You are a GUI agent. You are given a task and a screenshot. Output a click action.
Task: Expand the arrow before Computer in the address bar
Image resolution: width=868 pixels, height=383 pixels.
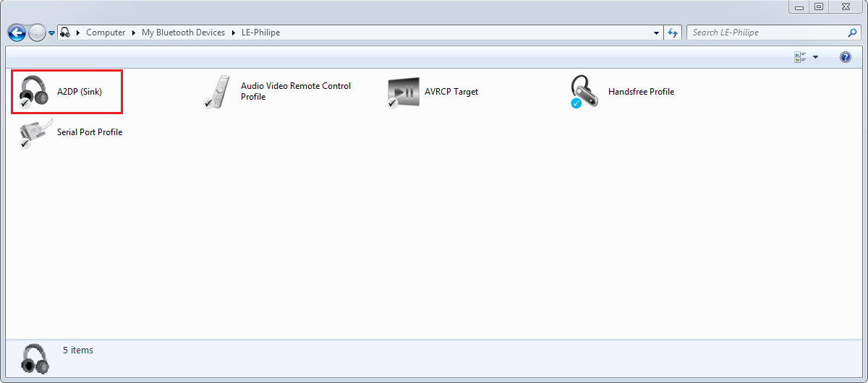pyautogui.click(x=78, y=33)
